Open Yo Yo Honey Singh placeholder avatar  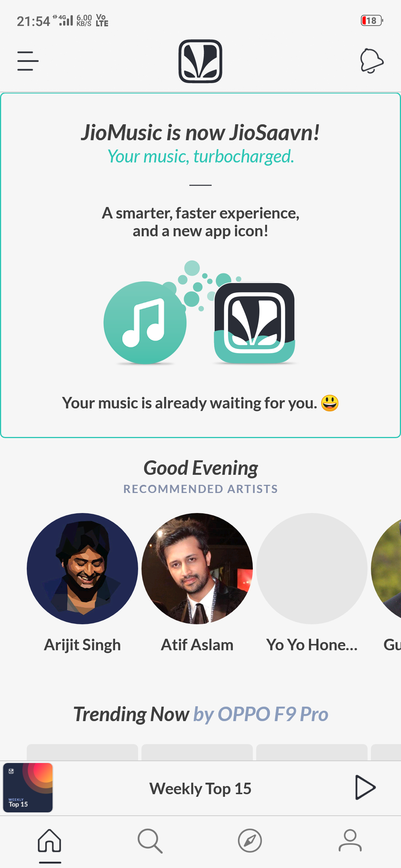[312, 569]
